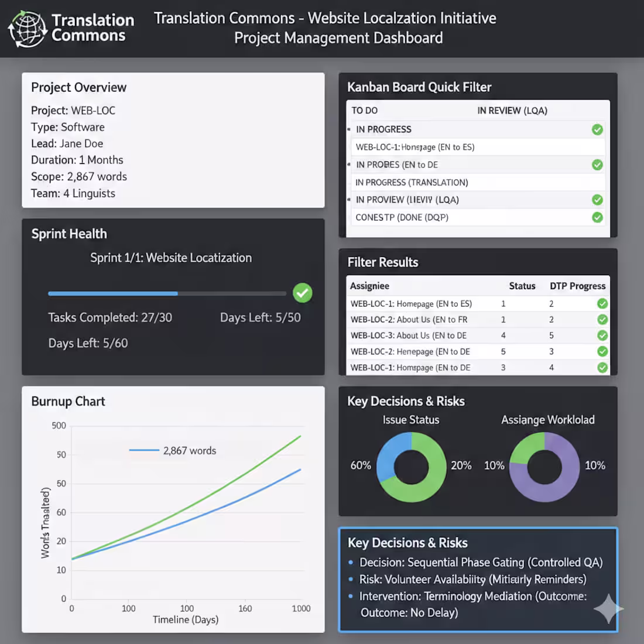The width and height of the screenshot is (644, 644).
Task: Click the green check for WEB-LOC-1: Homepage (EN to ES) result
Action: (602, 303)
